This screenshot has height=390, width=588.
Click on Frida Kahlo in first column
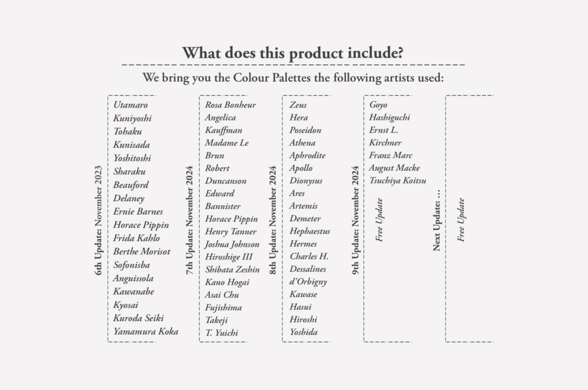pos(136,238)
